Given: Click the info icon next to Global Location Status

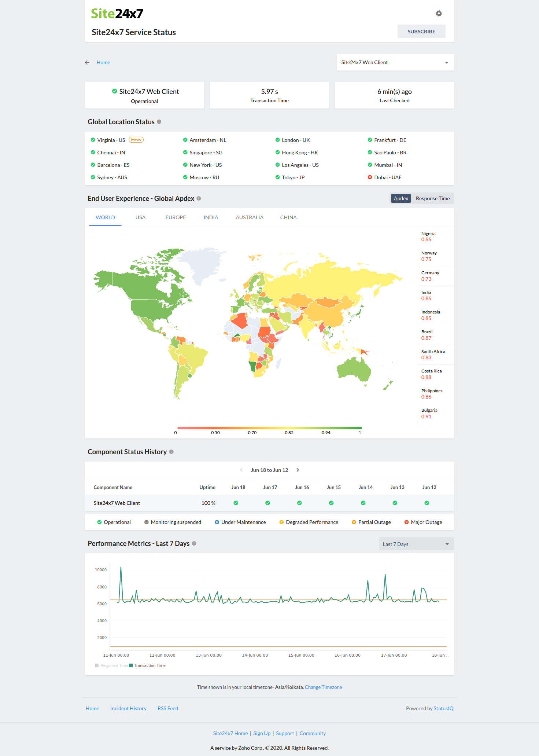Looking at the screenshot, I should pos(159,122).
